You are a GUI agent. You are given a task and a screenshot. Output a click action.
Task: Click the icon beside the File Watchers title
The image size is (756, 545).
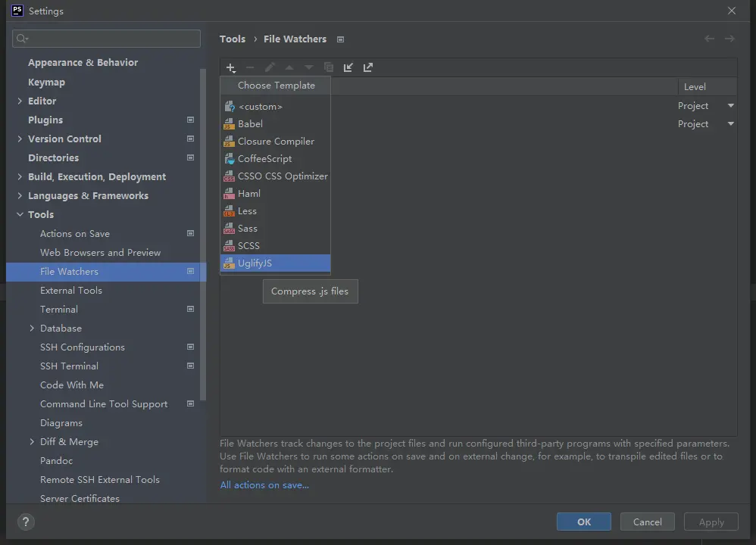coord(340,39)
